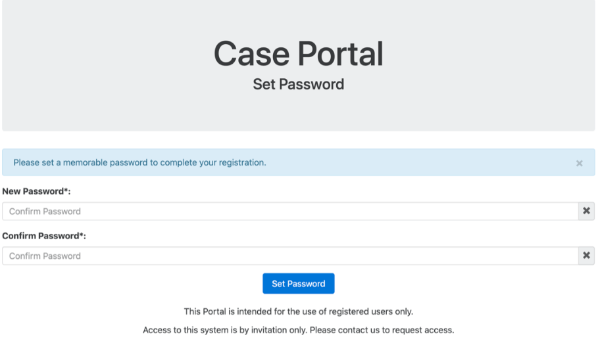
Task: Click the placeholder text inside the New Password field
Action: [x=45, y=212]
